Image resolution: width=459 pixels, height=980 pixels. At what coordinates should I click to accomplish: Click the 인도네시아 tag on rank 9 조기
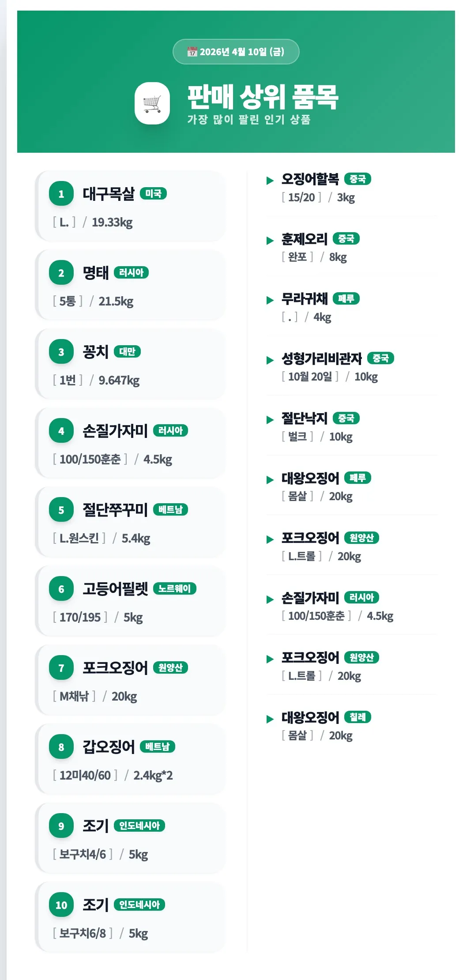139,825
